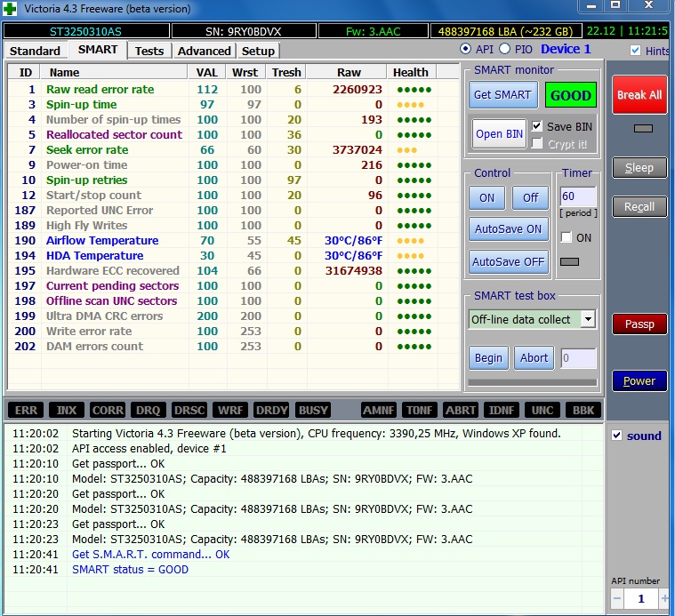Viewport: 675px width, 616px height.
Task: Click the red Break All button
Action: [639, 94]
